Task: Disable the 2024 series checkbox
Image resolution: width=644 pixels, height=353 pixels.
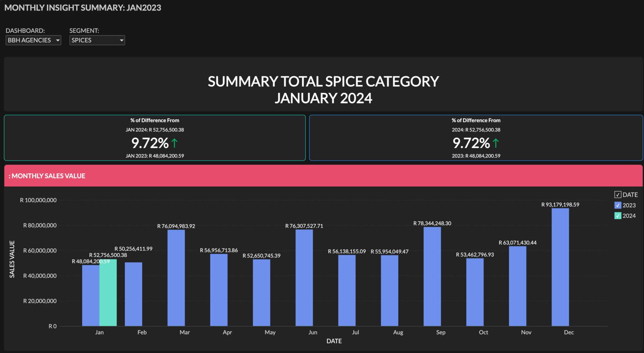Action: (x=618, y=216)
